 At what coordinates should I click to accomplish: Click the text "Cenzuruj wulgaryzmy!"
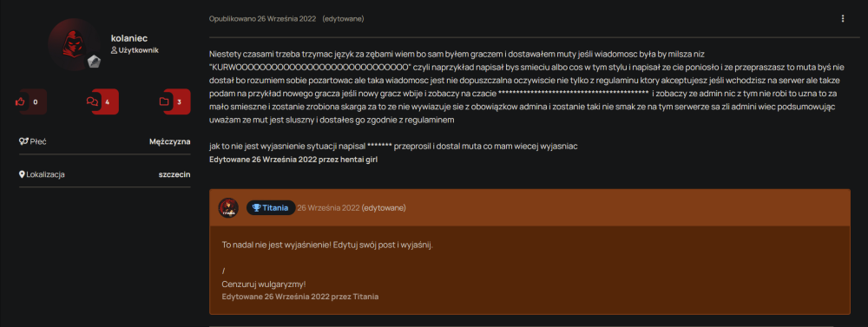click(264, 284)
